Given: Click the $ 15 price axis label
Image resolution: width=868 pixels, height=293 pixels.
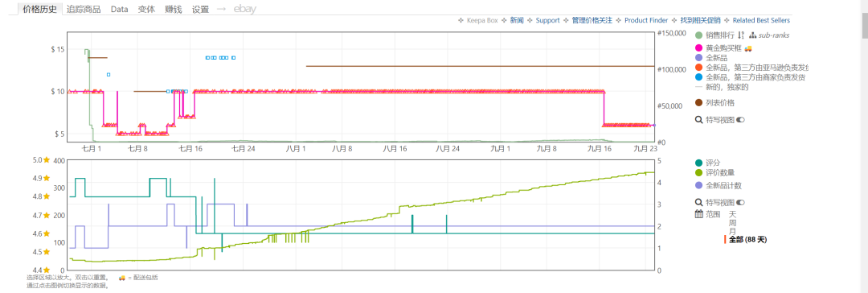Looking at the screenshot, I should [58, 49].
